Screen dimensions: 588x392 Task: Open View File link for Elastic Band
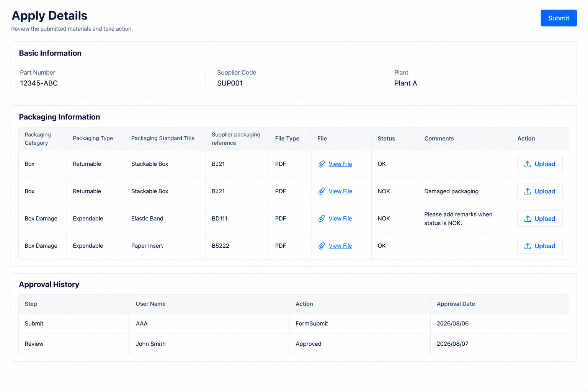coord(340,219)
